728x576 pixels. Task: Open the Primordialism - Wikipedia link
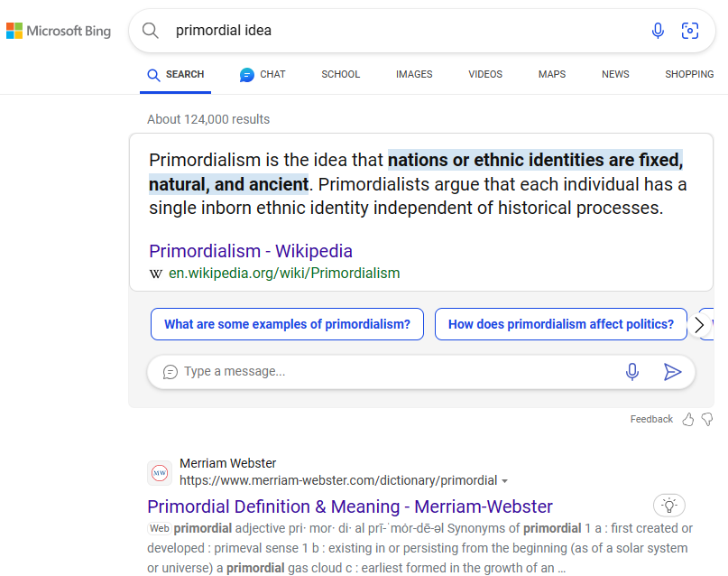[251, 251]
